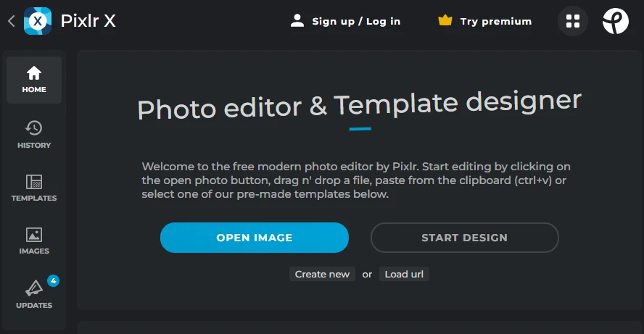Click the back arrow beside the Pixlr logo
The width and height of the screenshot is (644, 334).
tap(12, 21)
